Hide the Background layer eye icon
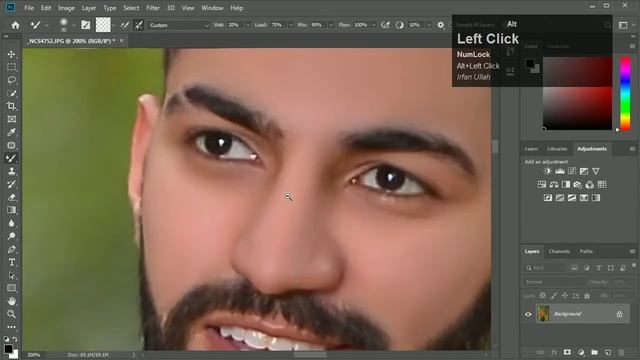This screenshot has height=360, width=640. pos(528,314)
